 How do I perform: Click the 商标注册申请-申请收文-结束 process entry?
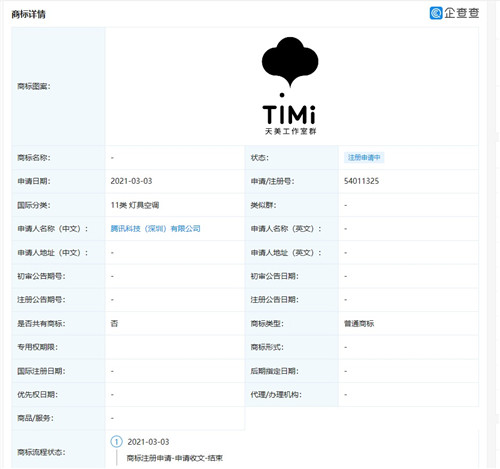pos(175,458)
